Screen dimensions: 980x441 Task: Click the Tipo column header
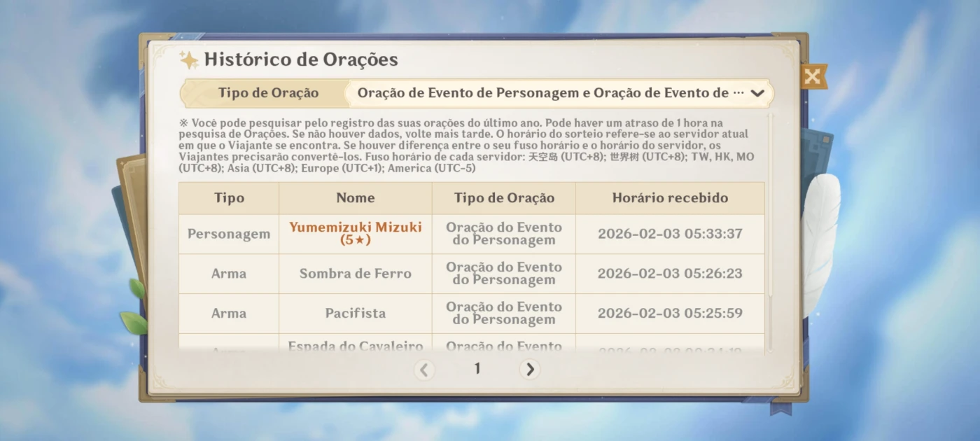pyautogui.click(x=229, y=198)
